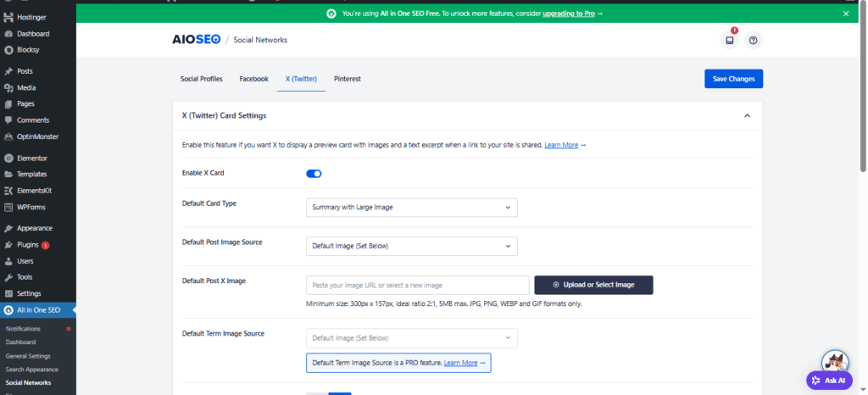Open the Tools wrench icon
Screen dimensions: 868x395
(x=8, y=277)
